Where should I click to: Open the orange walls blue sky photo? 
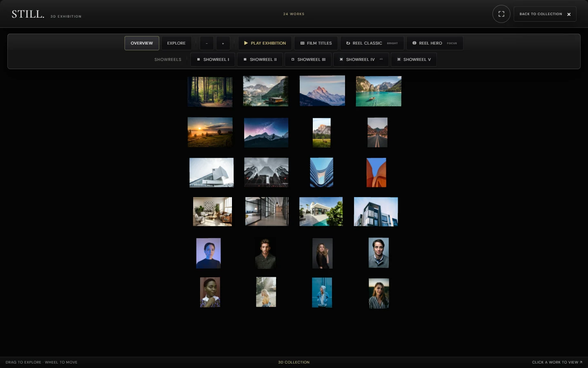coord(376,173)
